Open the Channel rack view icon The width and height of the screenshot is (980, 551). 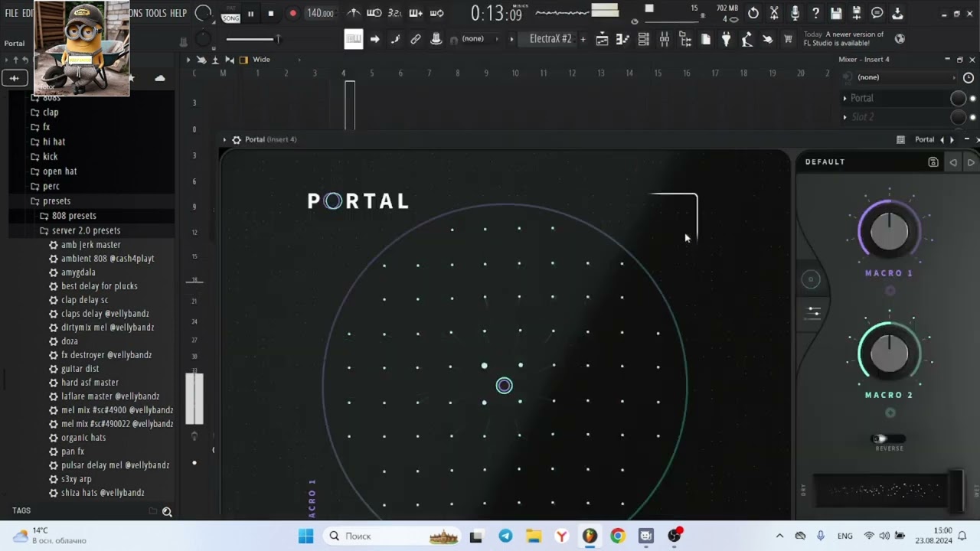point(643,39)
